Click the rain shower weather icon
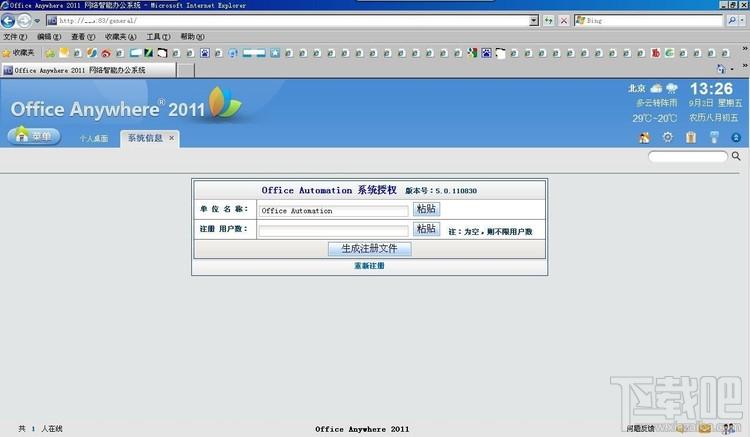750x437 pixels. [x=672, y=88]
